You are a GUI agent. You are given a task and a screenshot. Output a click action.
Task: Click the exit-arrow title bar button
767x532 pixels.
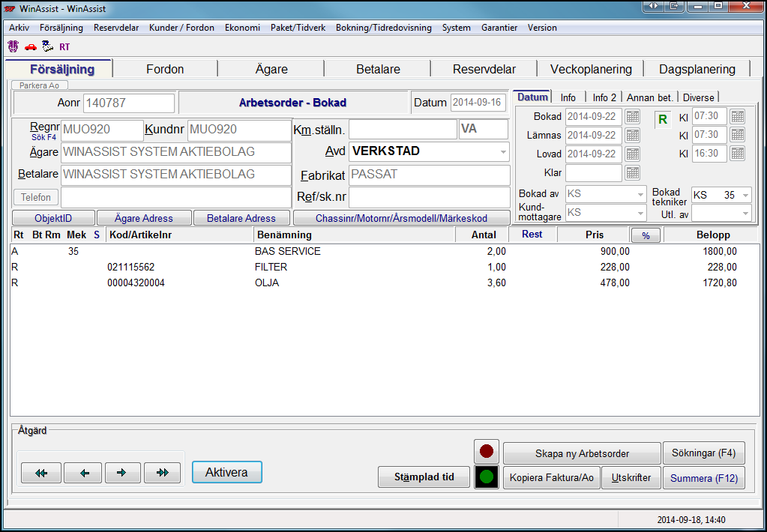(675, 6)
